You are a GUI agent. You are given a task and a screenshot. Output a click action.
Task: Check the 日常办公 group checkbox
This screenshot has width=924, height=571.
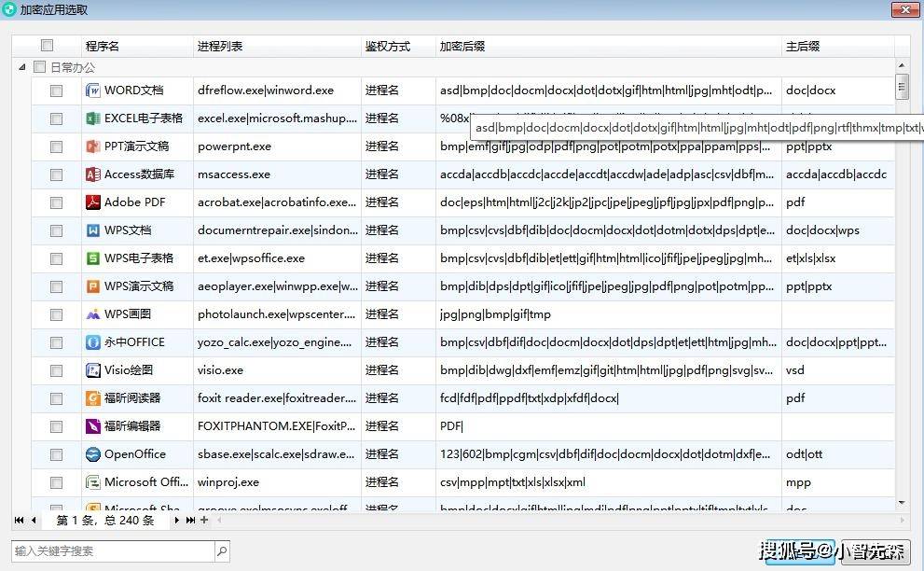point(39,67)
